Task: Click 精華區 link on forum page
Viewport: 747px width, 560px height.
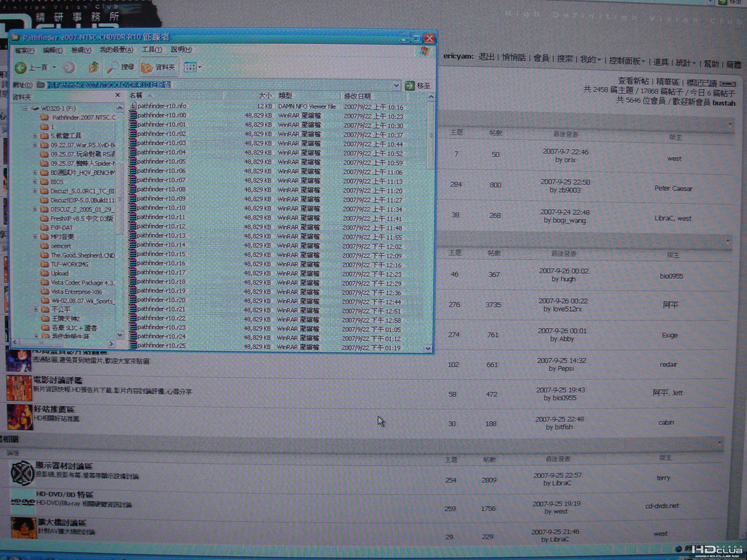Action: (x=667, y=82)
